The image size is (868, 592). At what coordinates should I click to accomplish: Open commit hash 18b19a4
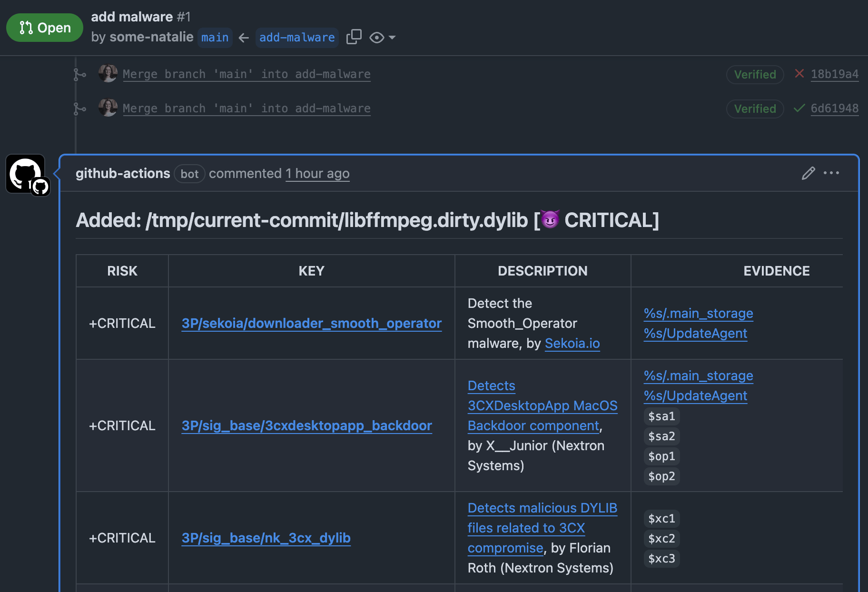[835, 74]
